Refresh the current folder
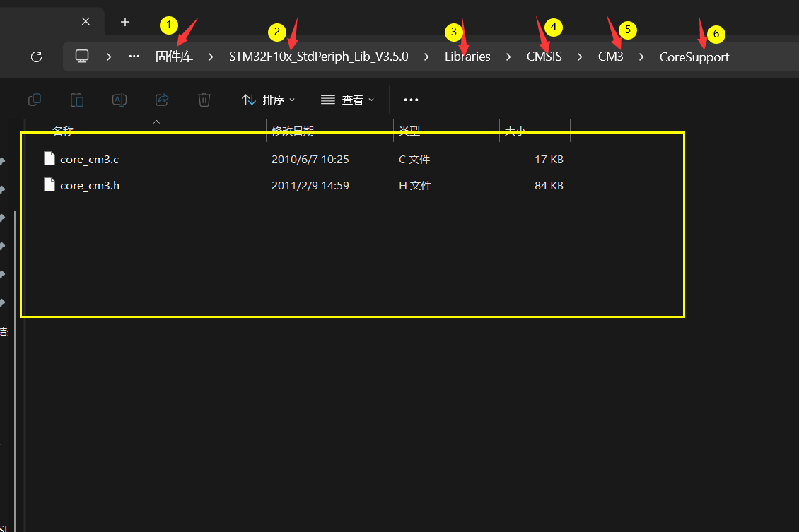 tap(36, 57)
